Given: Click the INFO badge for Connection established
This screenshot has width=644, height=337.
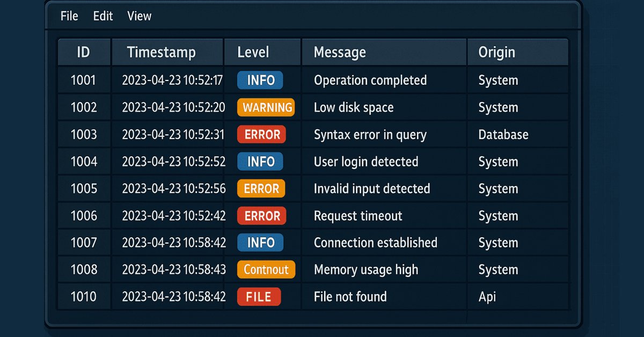Looking at the screenshot, I should click(260, 243).
